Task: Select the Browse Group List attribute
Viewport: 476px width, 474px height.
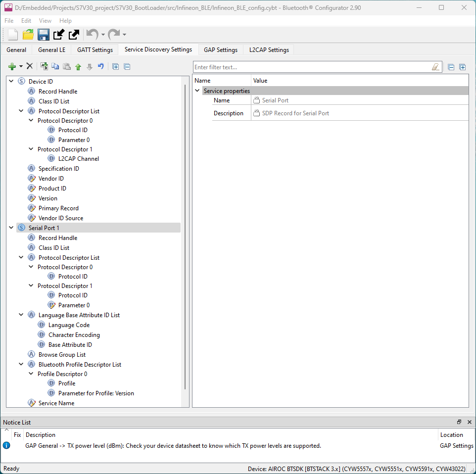Action: [62, 355]
